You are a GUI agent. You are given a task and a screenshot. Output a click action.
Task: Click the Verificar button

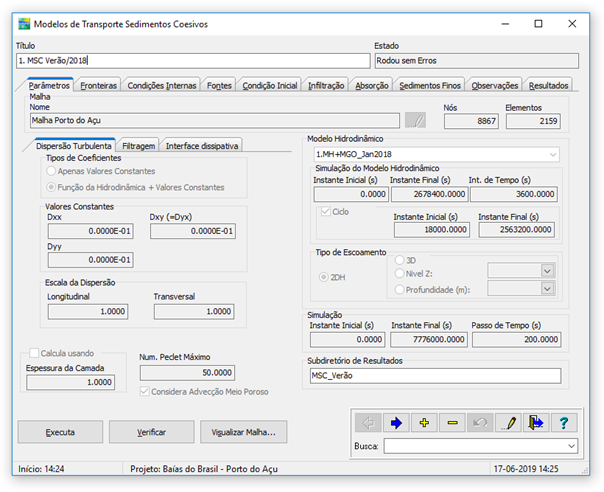pyautogui.click(x=151, y=432)
